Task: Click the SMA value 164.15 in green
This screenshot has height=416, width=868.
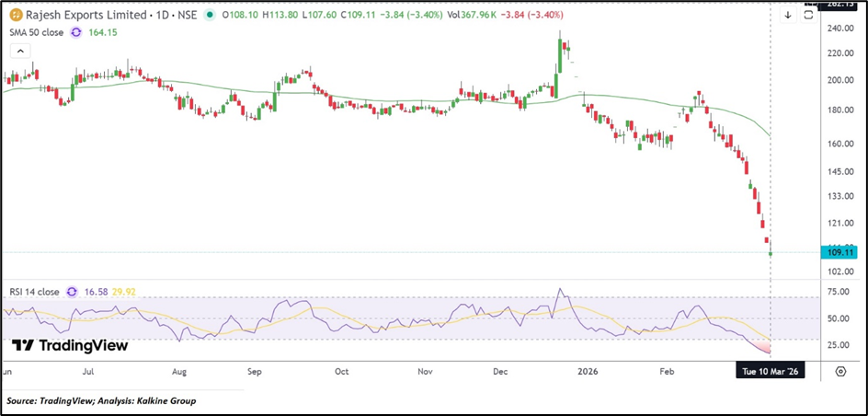Action: [x=108, y=32]
